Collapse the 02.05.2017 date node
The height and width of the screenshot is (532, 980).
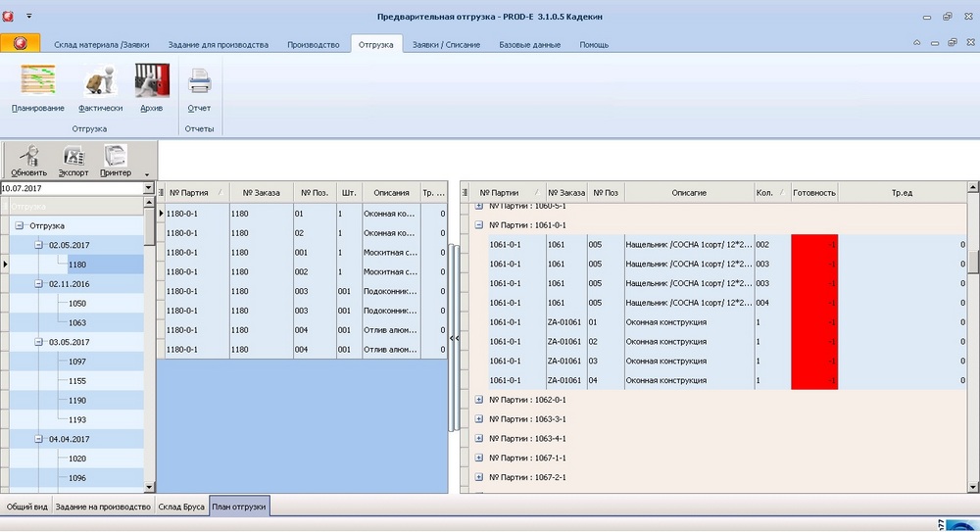coord(39,245)
